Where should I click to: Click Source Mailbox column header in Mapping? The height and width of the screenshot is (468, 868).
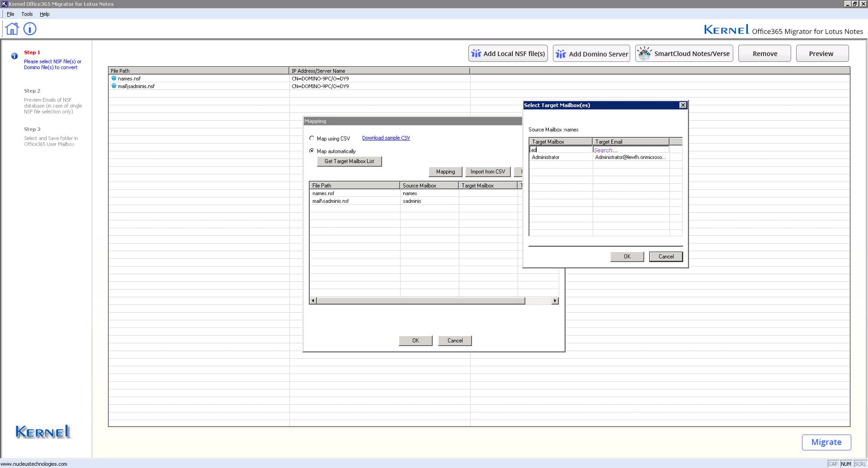tap(429, 186)
